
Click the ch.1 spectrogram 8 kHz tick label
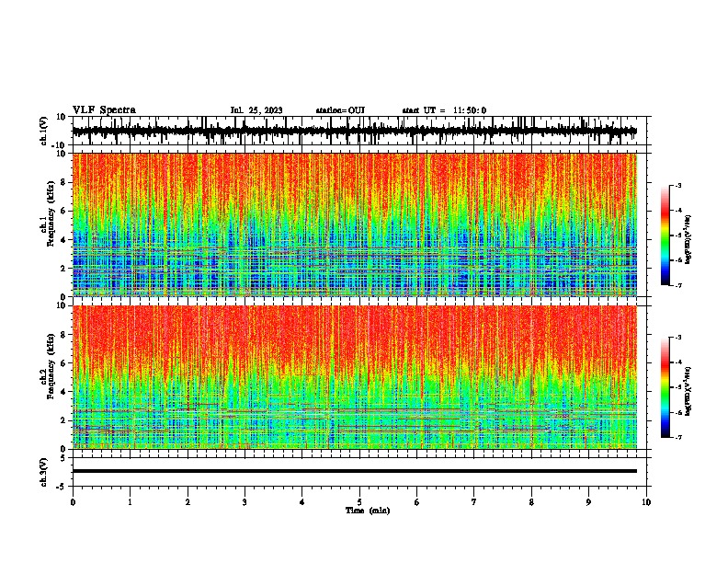64,182
